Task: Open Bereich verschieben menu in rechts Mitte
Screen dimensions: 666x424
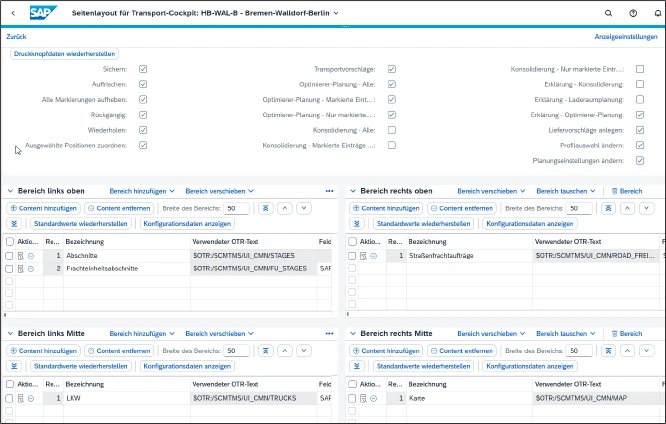Action: 489,333
